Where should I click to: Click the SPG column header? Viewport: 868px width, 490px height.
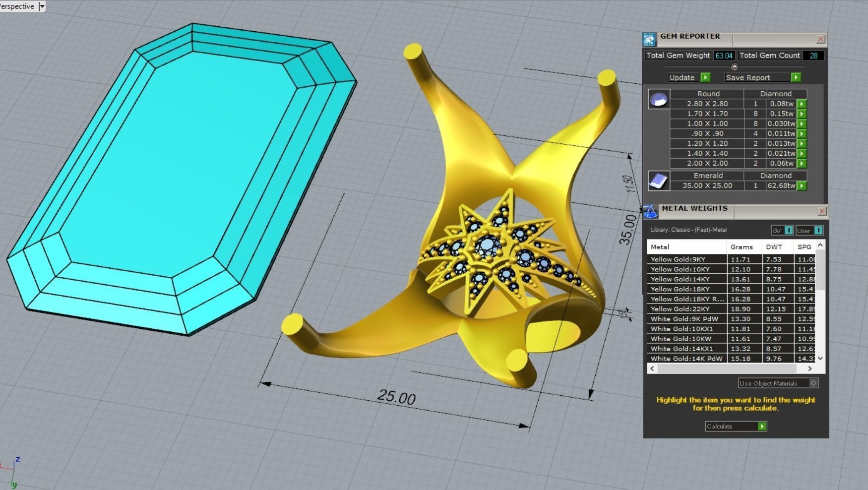pos(805,246)
